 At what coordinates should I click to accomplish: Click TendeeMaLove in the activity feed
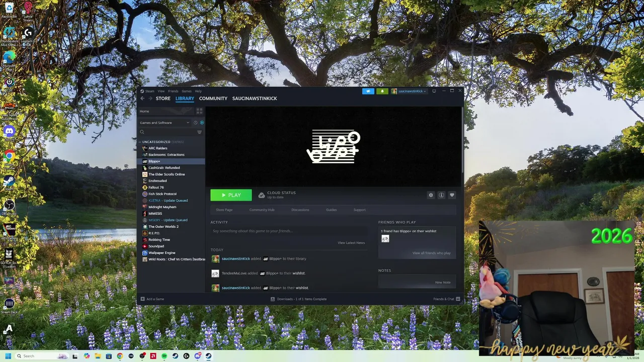click(233, 274)
